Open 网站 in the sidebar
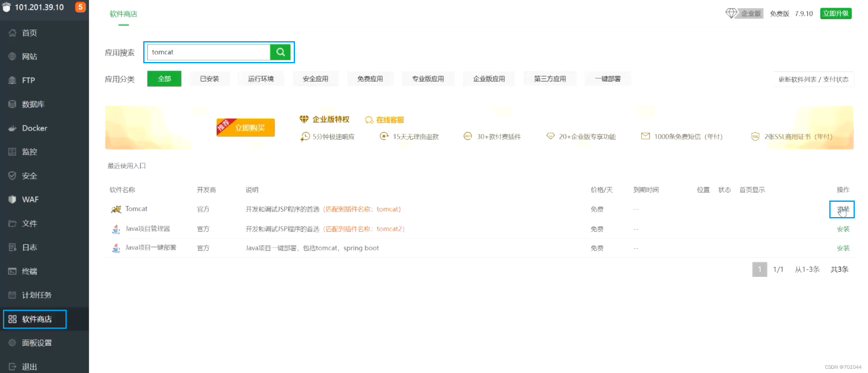Viewport: 868px width, 373px height. (29, 57)
